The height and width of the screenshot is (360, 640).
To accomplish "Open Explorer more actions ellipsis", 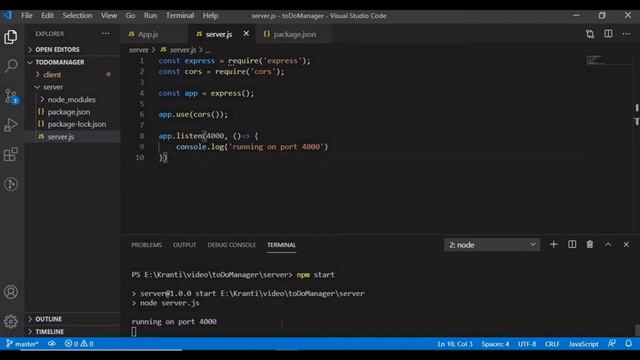I will 106,34.
